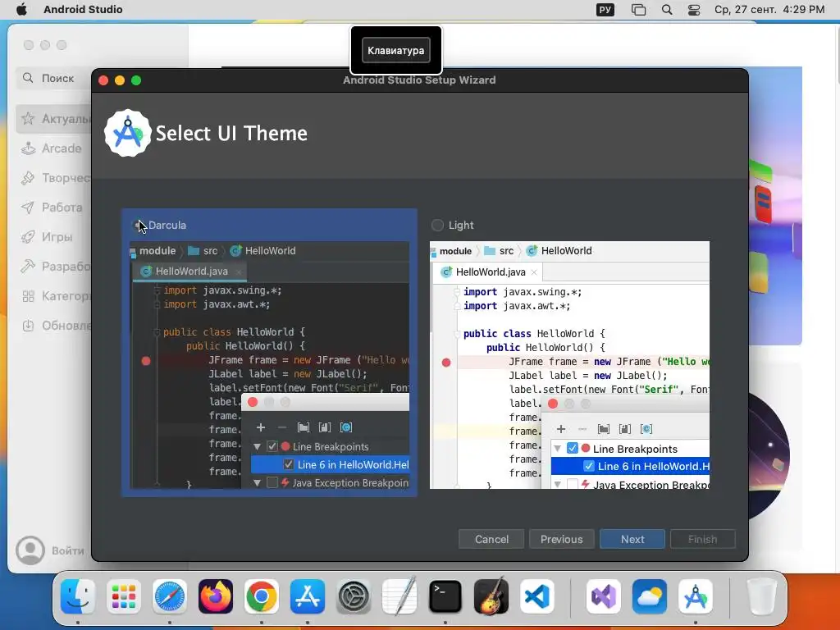Screen dimensions: 840x630
Task: Open App Store from the Dock
Action: [x=308, y=596]
